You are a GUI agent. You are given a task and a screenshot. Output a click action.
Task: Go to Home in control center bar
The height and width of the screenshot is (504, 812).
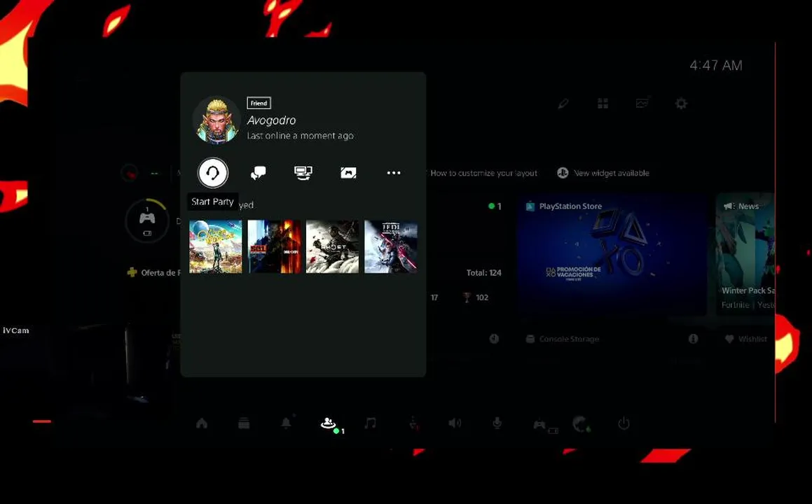202,423
